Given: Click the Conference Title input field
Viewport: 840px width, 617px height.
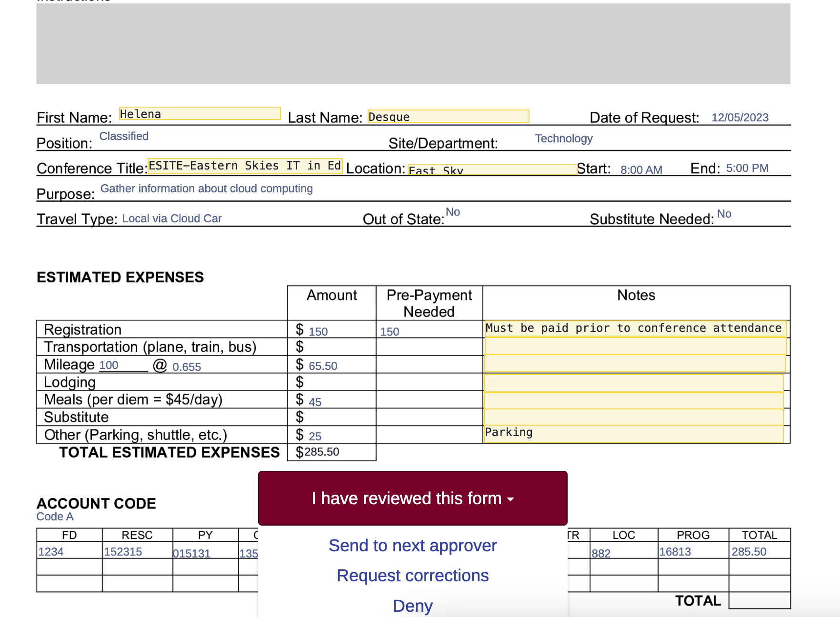Looking at the screenshot, I should [245, 166].
